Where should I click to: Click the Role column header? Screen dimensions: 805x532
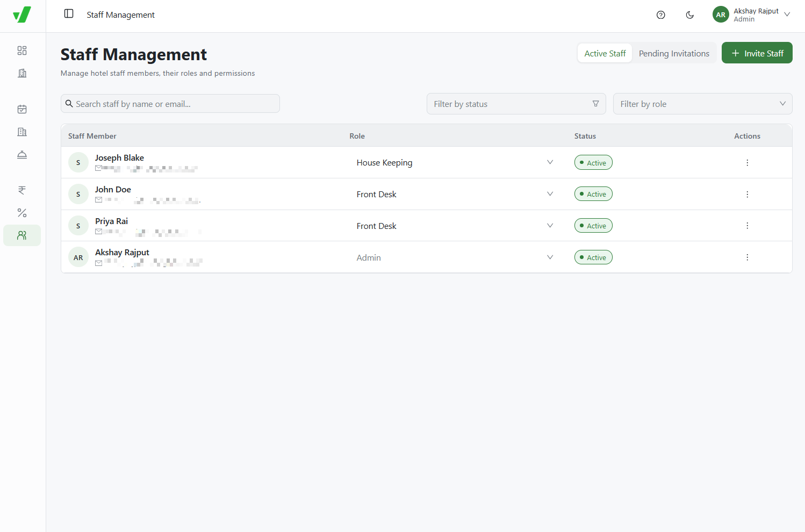coord(357,136)
